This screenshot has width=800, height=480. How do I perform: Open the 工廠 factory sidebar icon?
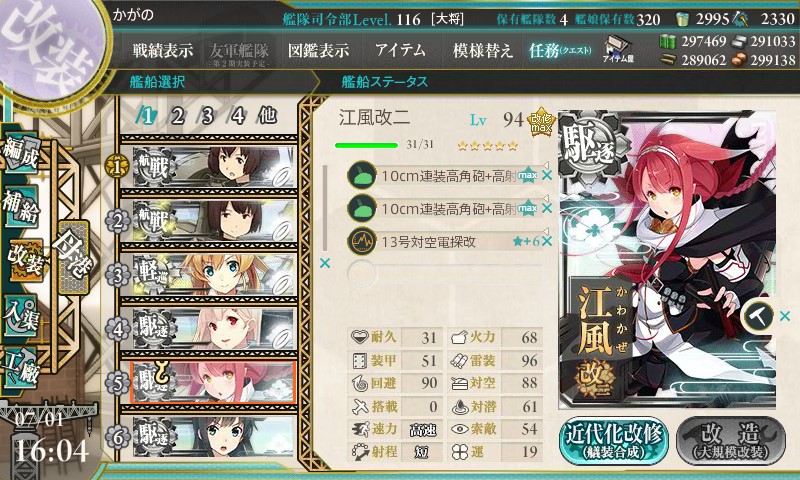tap(20, 368)
